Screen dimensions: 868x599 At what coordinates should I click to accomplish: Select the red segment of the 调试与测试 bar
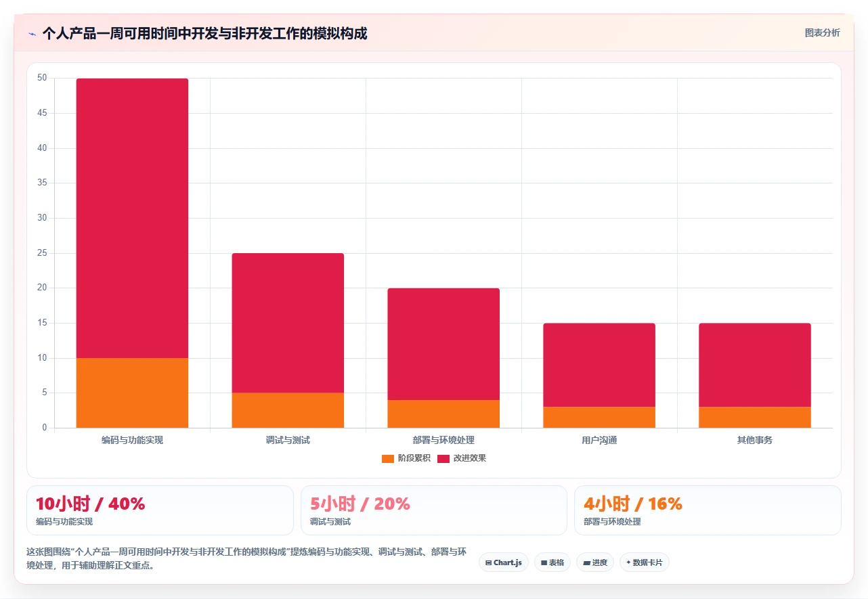pos(288,323)
